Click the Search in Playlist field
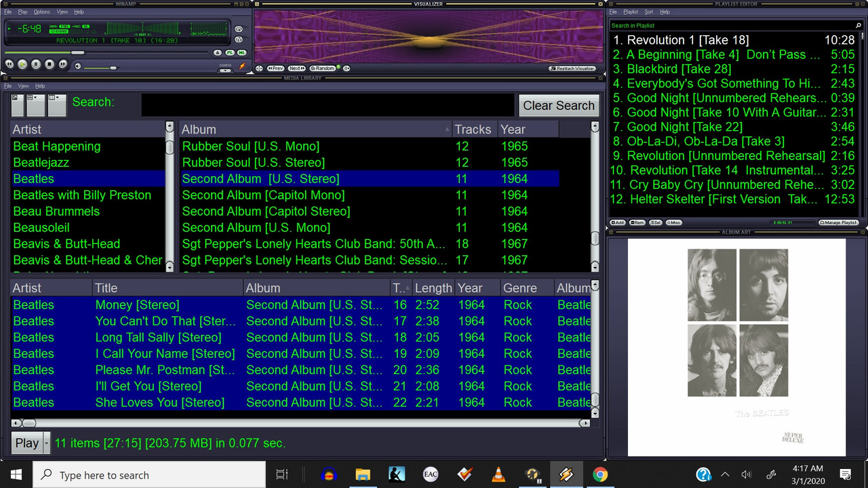This screenshot has height=488, width=868. [731, 26]
